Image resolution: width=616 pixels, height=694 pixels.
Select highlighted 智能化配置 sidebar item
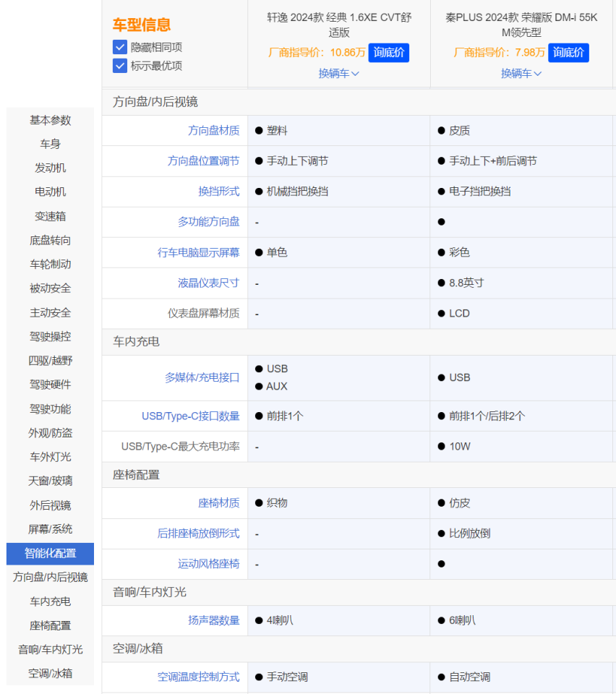pos(50,554)
